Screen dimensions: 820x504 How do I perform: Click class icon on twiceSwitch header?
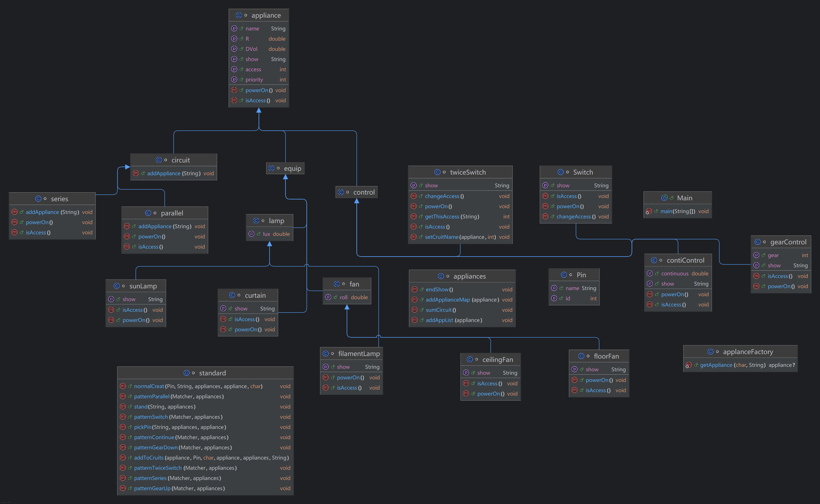pos(437,172)
